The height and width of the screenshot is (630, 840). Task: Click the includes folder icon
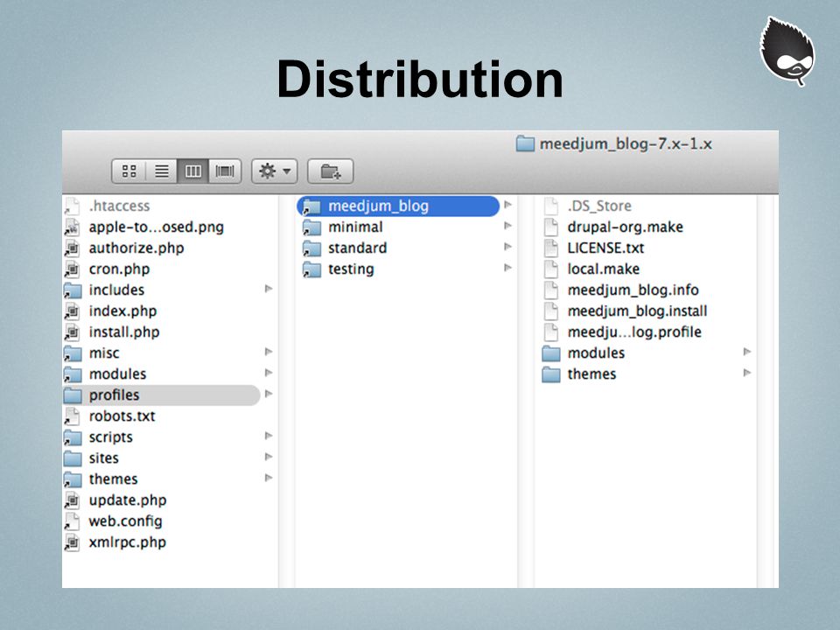(73, 290)
